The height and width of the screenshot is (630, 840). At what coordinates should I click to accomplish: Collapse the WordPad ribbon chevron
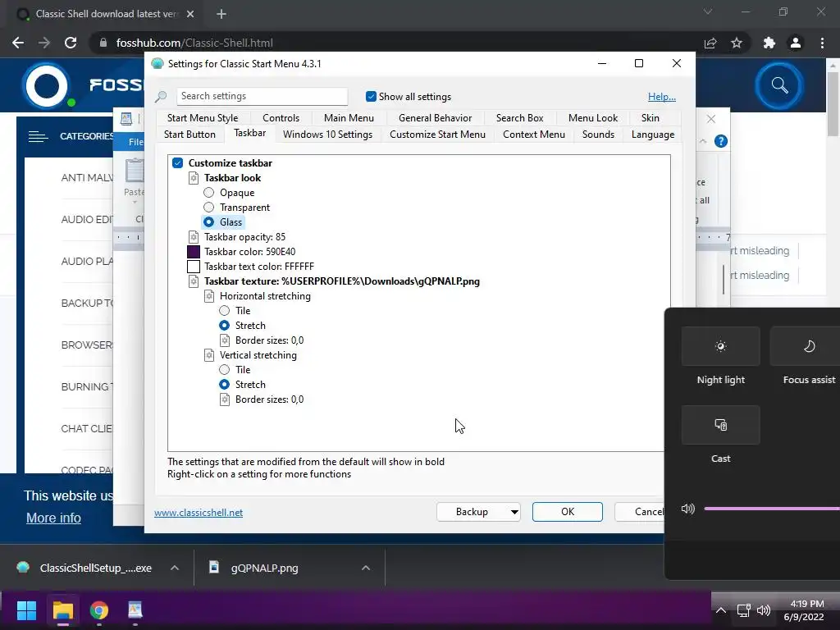click(x=703, y=141)
